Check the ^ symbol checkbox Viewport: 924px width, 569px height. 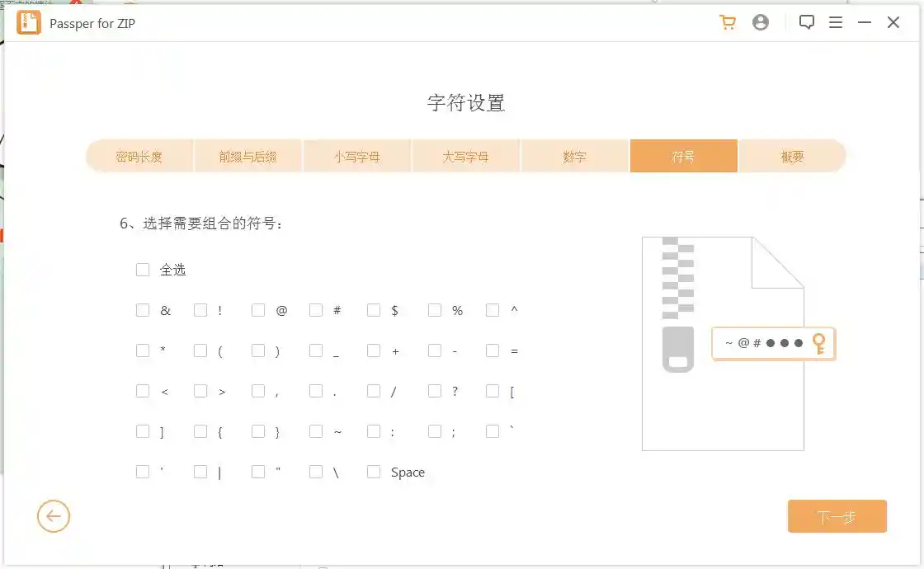click(x=493, y=310)
